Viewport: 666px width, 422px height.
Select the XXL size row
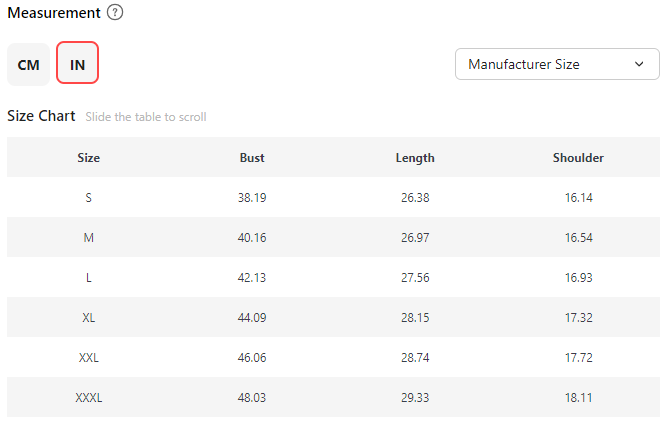click(x=89, y=357)
